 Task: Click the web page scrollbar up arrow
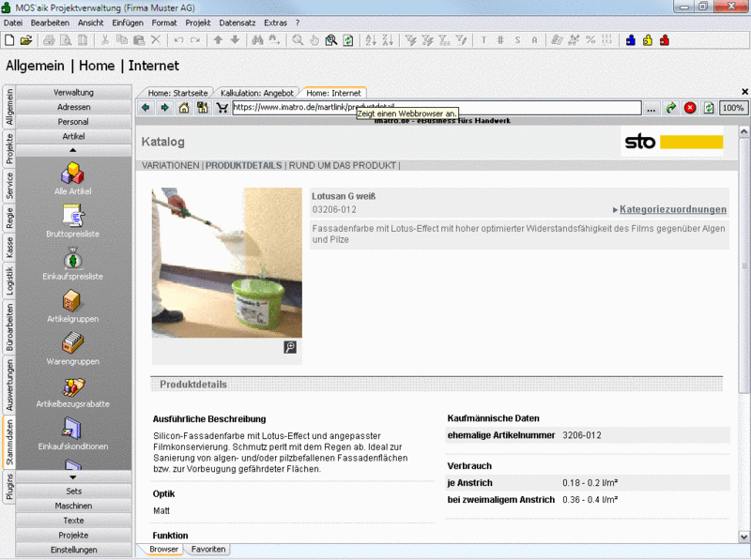coord(743,130)
